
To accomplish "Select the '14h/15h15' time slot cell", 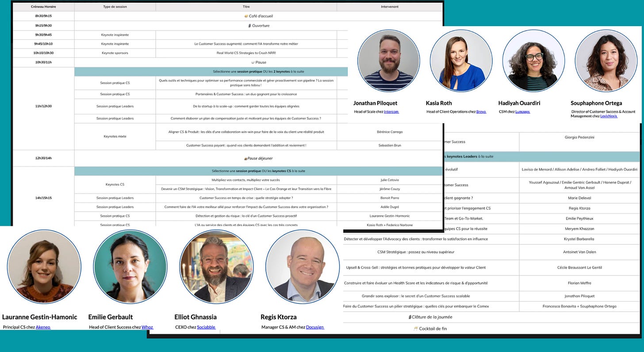I will pos(43,198).
